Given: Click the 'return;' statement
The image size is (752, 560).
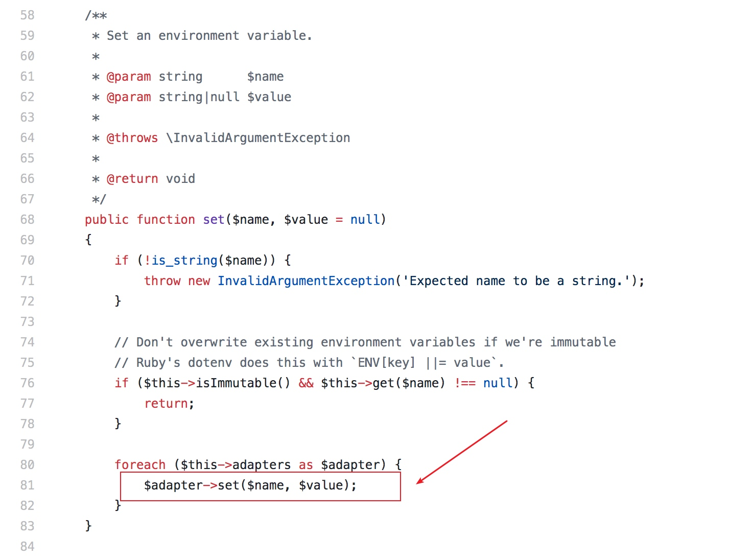Looking at the screenshot, I should pyautogui.click(x=169, y=404).
